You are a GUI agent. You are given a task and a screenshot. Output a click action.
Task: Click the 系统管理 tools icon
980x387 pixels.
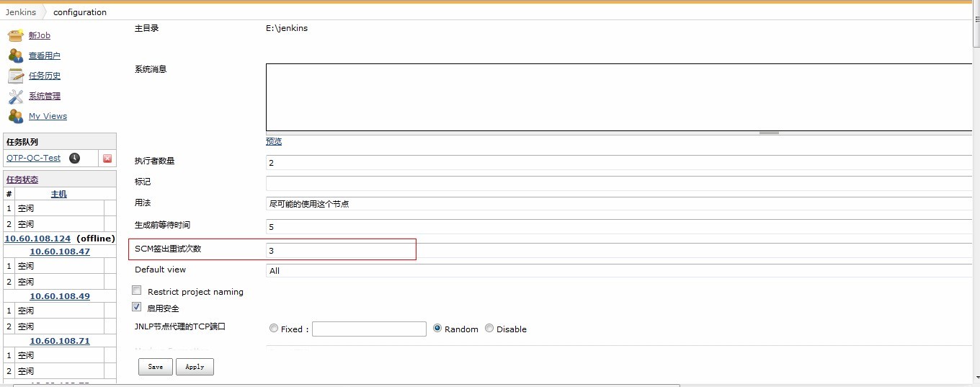(x=16, y=96)
